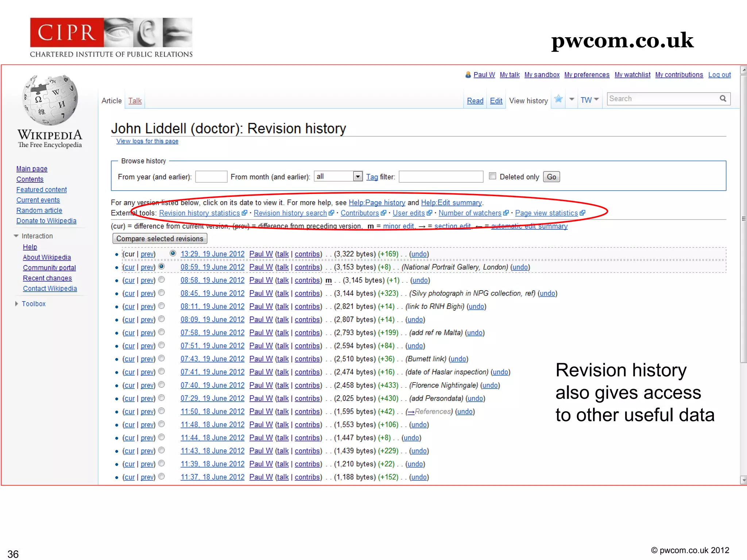Select the radio button for 07:40, 19 June 2012
The image size is (747, 560).
162,384
